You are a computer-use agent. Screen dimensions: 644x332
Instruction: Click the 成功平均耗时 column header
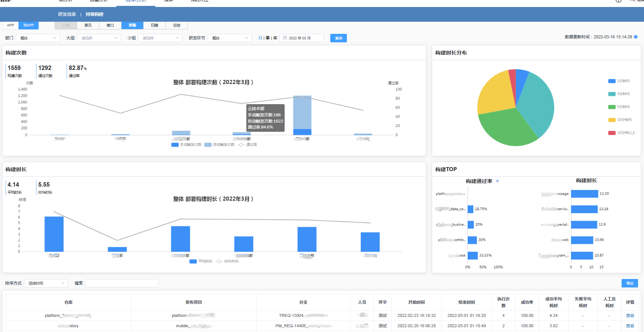click(553, 302)
